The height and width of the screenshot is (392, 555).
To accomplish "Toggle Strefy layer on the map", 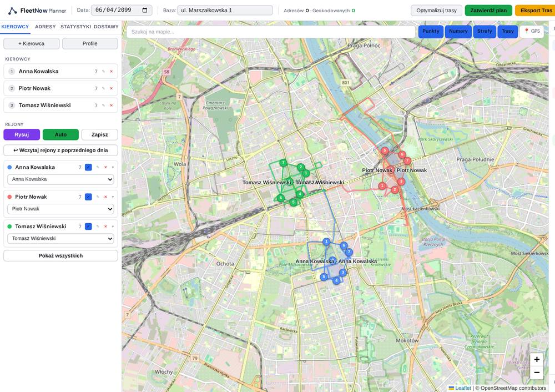I will (x=485, y=31).
